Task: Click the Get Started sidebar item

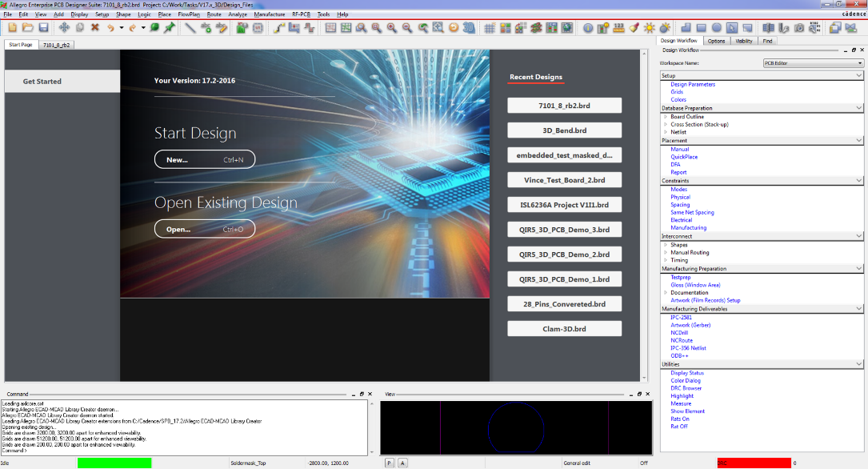Action: click(x=62, y=82)
